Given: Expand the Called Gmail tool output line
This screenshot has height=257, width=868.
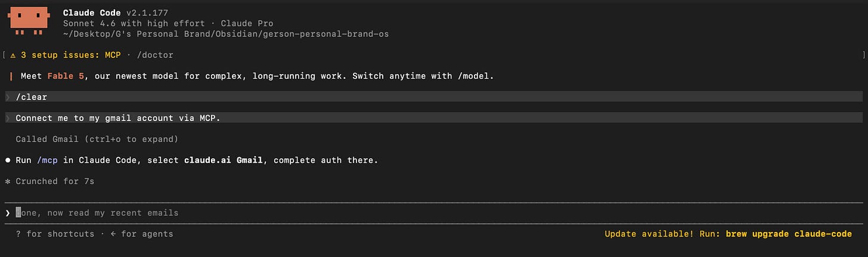Looking at the screenshot, I should [x=97, y=139].
